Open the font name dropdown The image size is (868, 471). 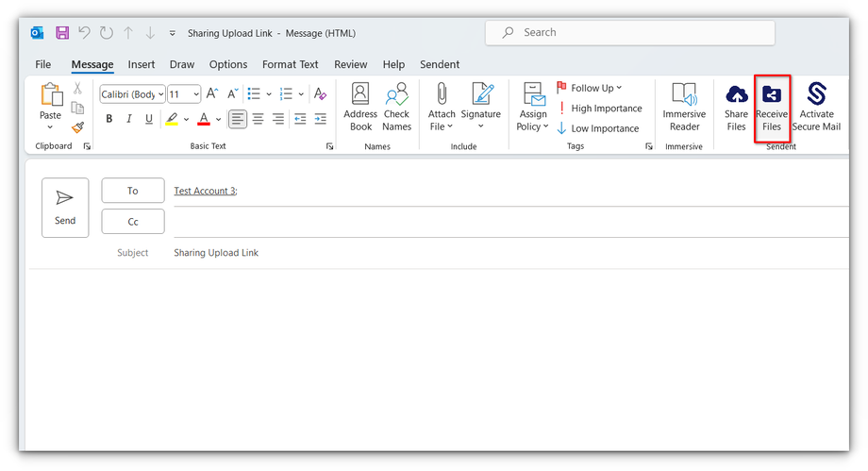click(161, 93)
